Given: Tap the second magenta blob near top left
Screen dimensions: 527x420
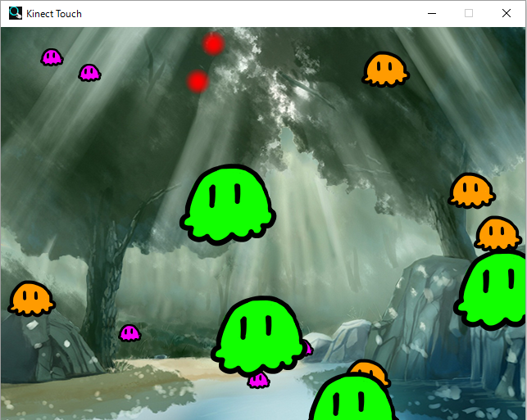Looking at the screenshot, I should (89, 73).
